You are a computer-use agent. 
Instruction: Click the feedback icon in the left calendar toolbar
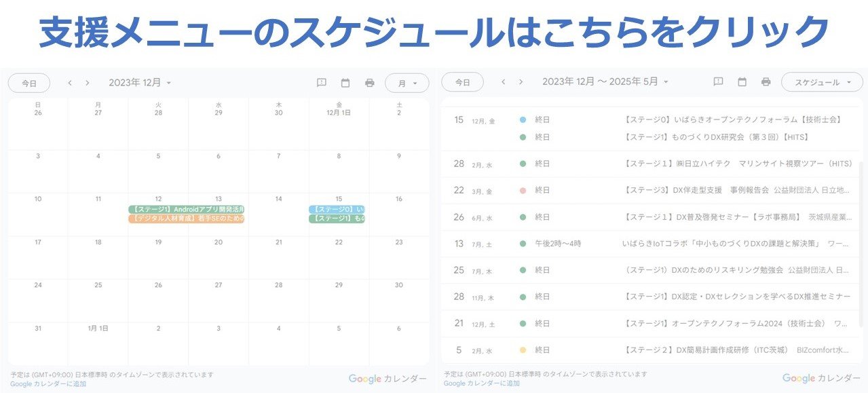pyautogui.click(x=322, y=83)
